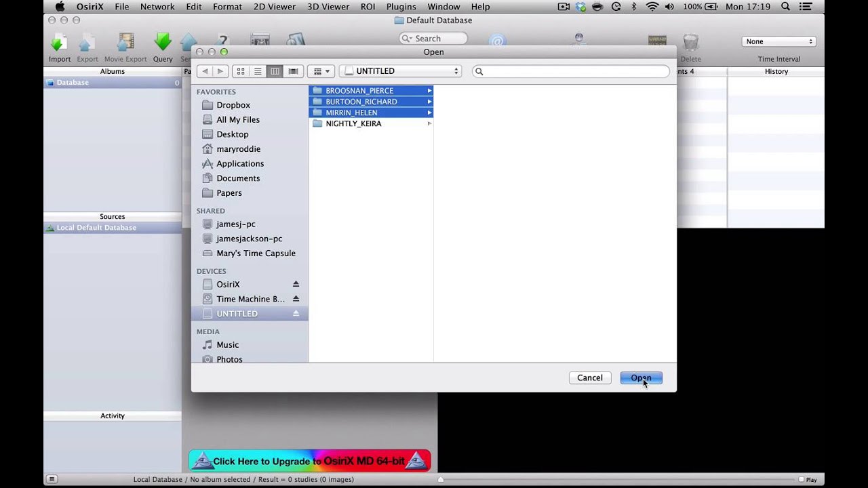Image resolution: width=868 pixels, height=488 pixels.
Task: Open the 3D Viewer menu
Action: [x=329, y=7]
